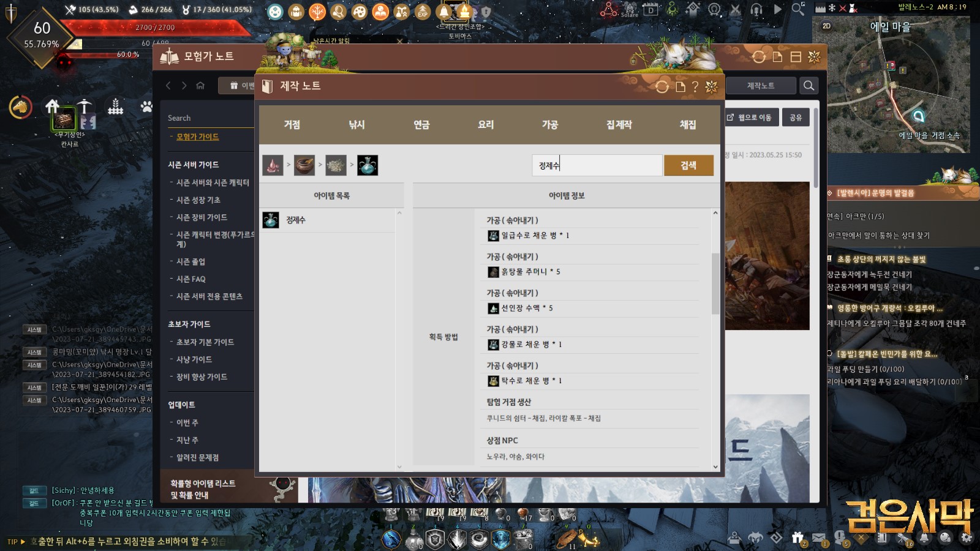Click the magnifier search icon beside 제작노트
980x551 pixels.
pos(809,86)
